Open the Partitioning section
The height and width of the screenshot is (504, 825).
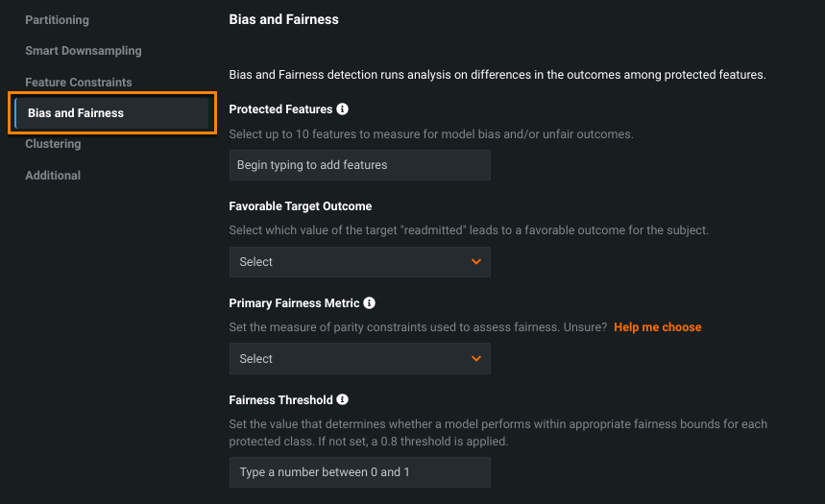click(57, 20)
